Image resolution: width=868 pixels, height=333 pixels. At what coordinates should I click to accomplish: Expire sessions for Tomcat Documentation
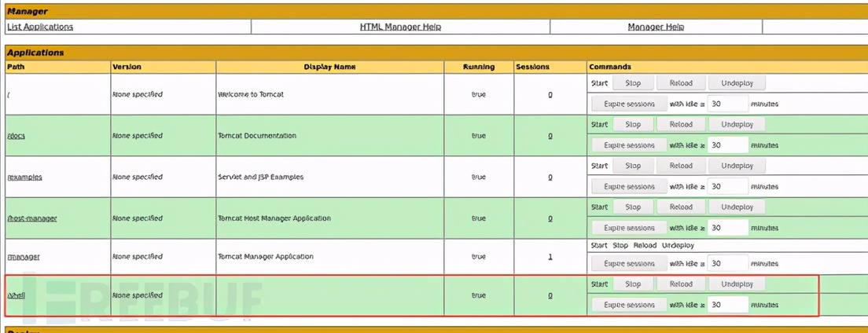click(629, 145)
